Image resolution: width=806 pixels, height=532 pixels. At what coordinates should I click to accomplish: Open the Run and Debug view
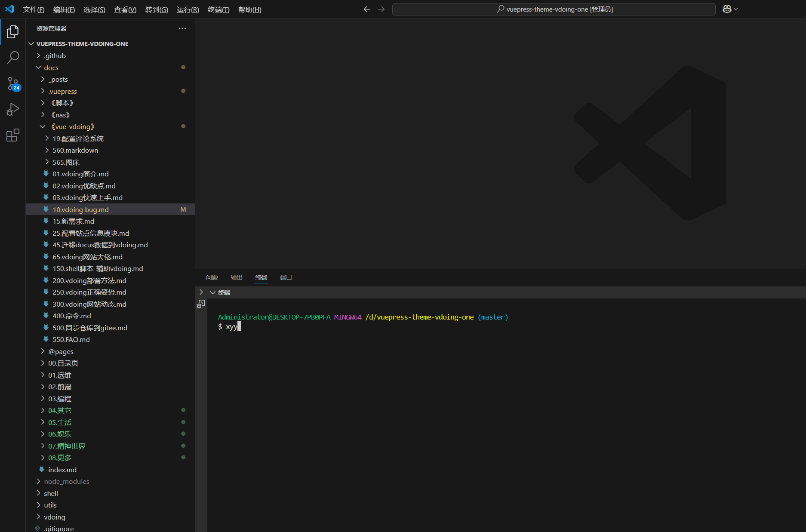13,109
